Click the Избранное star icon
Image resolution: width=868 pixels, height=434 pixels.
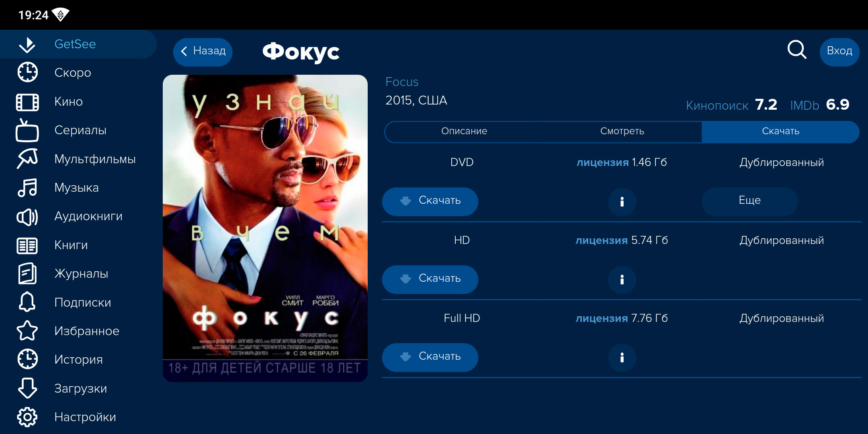pos(27,331)
